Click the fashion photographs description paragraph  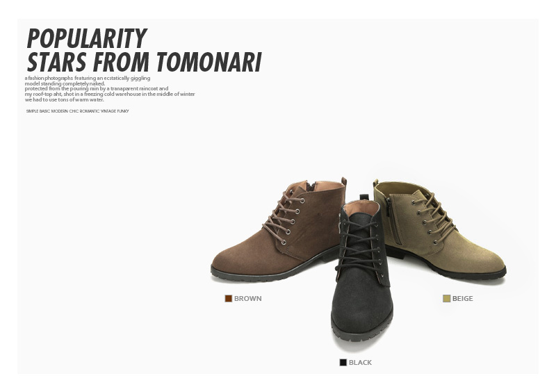(x=110, y=89)
